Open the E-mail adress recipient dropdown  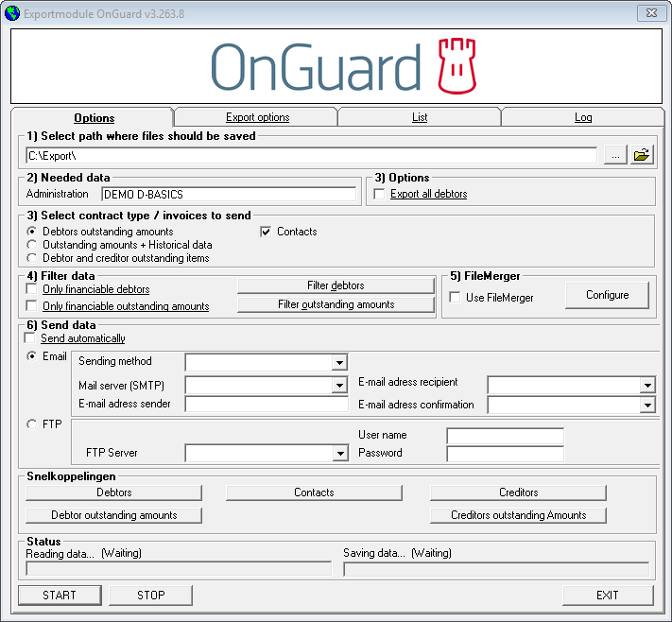pyautogui.click(x=647, y=385)
